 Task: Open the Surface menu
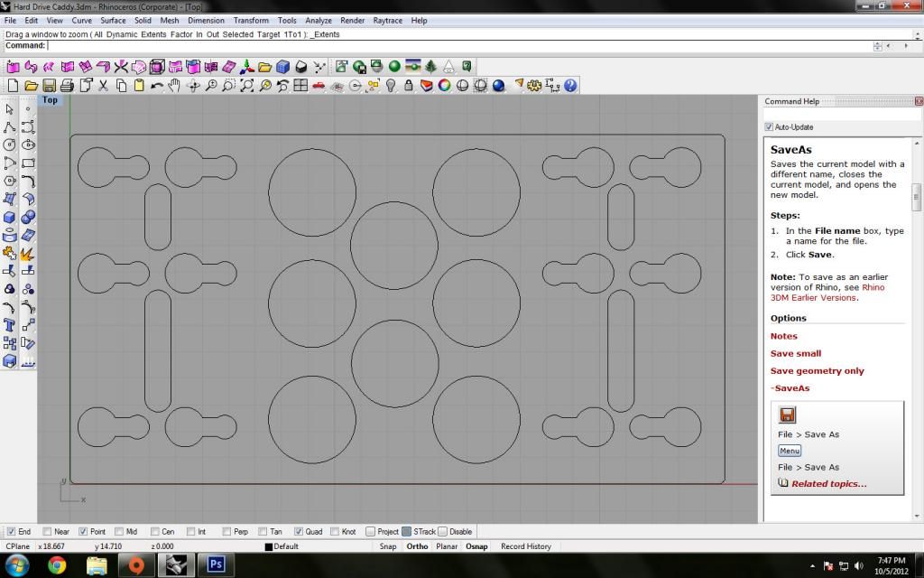click(113, 20)
